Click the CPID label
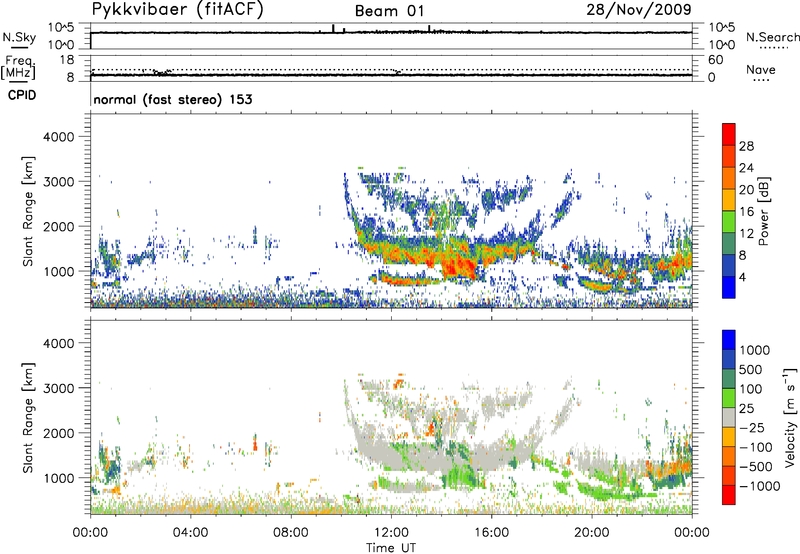The width and height of the screenshot is (800, 554). click(x=22, y=95)
